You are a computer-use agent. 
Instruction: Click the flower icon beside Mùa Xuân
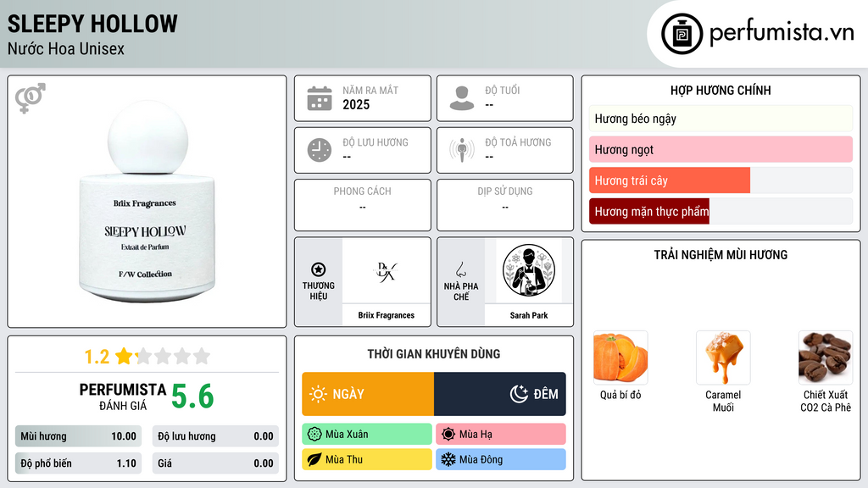point(314,435)
